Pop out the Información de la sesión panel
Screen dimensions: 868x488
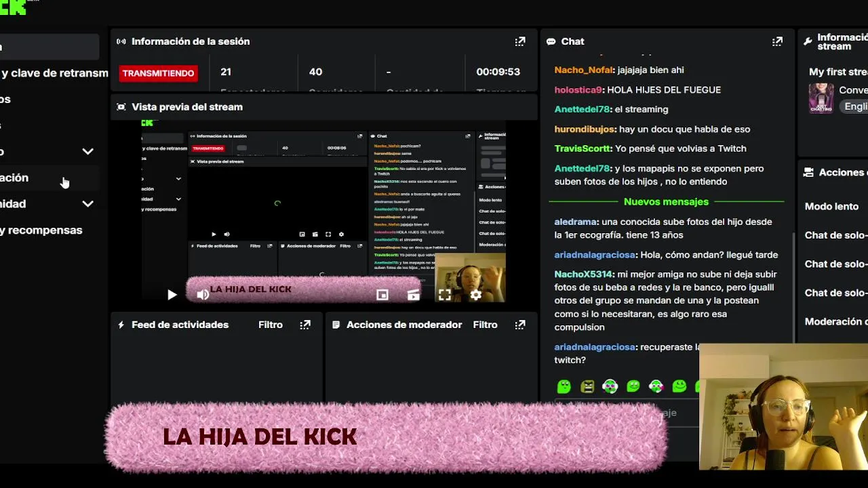click(520, 41)
